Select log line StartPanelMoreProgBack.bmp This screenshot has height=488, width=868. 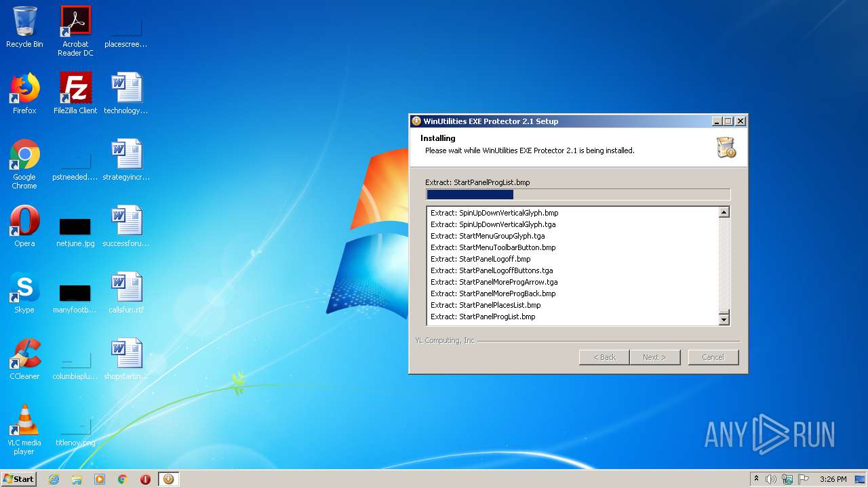(493, 293)
